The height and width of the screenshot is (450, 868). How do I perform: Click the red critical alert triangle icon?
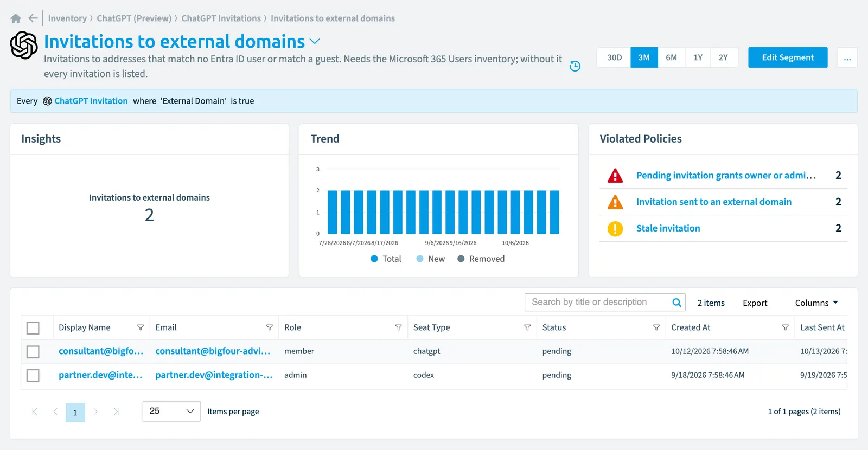(615, 176)
